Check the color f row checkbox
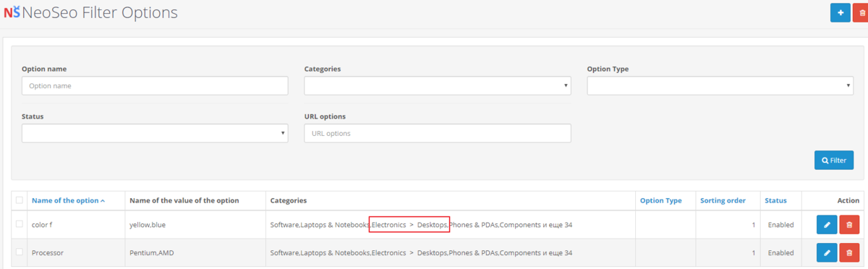The height and width of the screenshot is (269, 868). click(20, 224)
